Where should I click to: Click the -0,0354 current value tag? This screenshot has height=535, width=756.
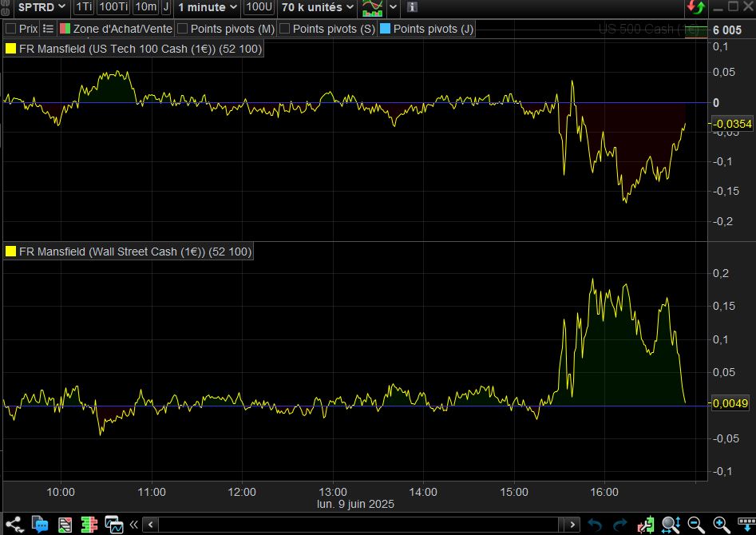tap(732, 124)
